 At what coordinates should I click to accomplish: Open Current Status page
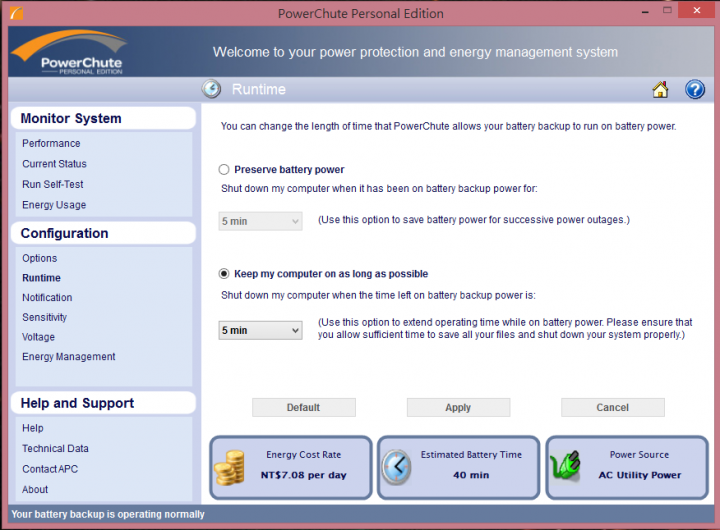point(54,164)
